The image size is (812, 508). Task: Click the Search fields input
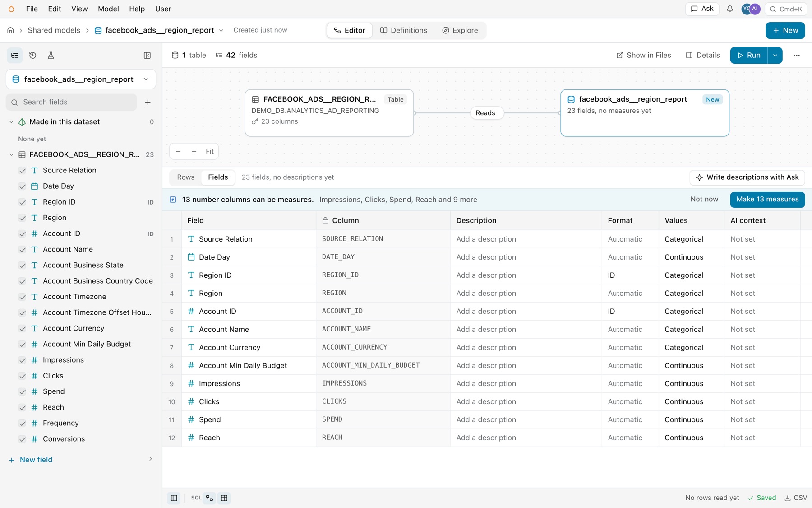(72, 102)
